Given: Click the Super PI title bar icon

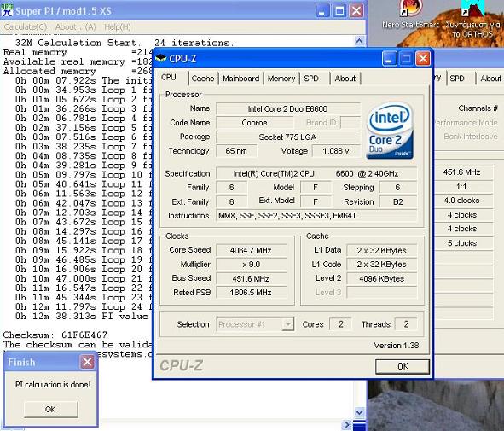Looking at the screenshot, I should tap(7, 10).
